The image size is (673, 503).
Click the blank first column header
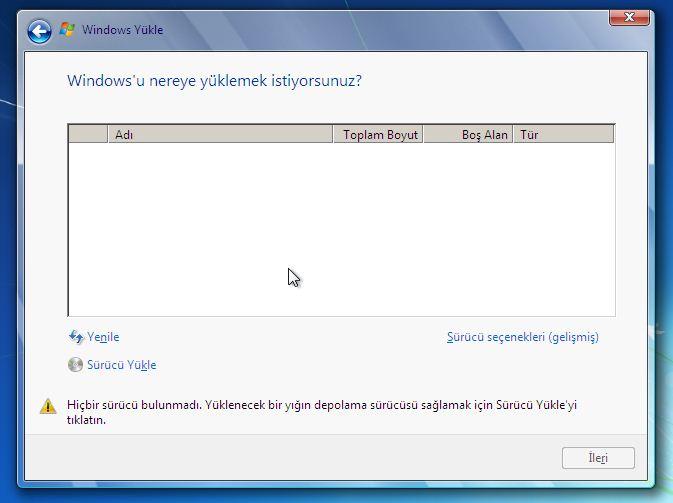88,134
